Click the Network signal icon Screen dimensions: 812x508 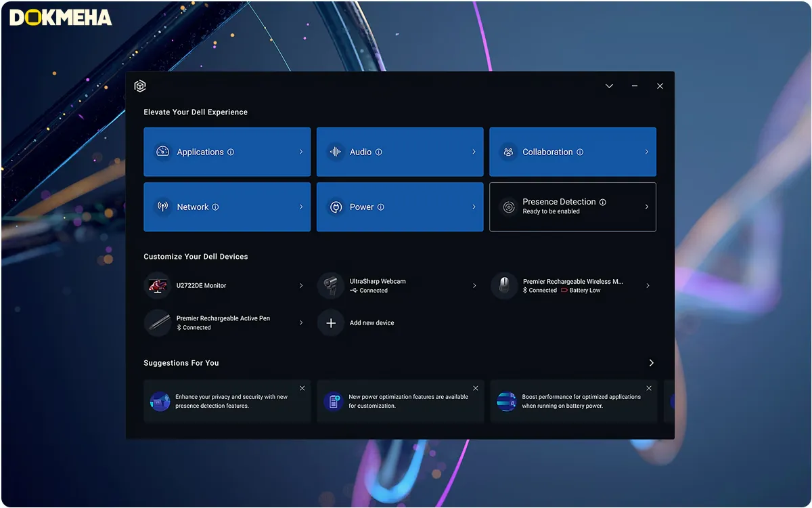click(x=162, y=207)
